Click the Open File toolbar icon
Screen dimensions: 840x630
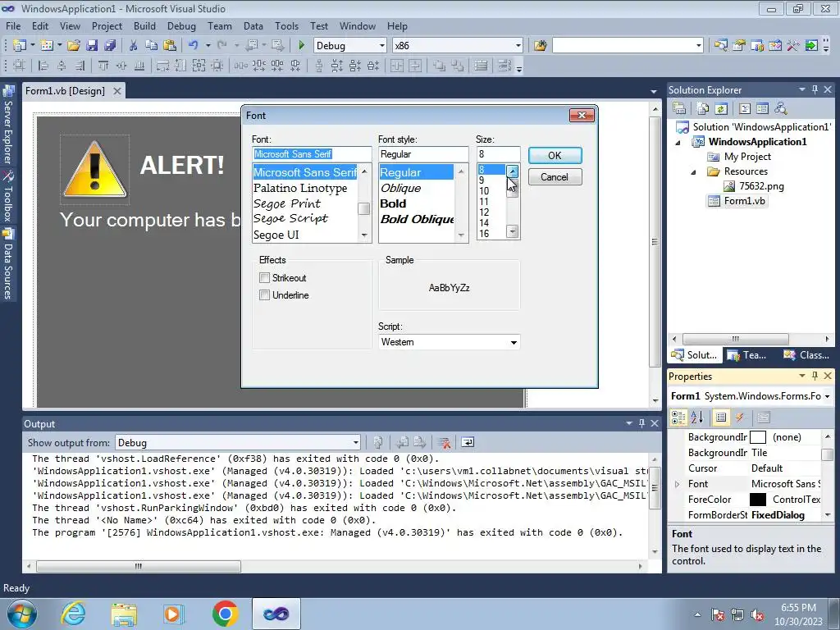pyautogui.click(x=73, y=46)
